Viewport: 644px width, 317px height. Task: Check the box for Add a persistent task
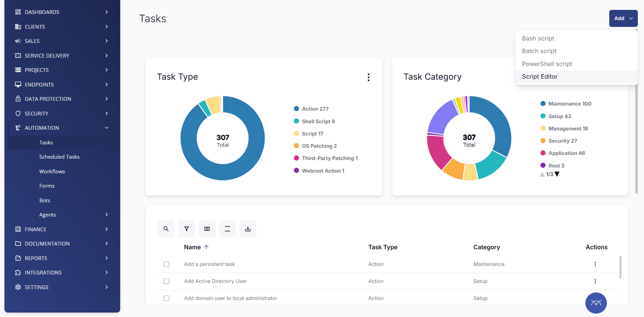point(167,264)
